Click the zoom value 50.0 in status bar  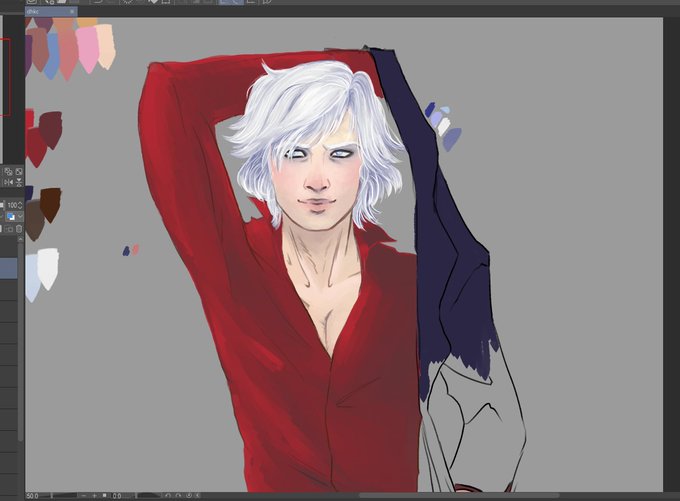click(x=32, y=496)
